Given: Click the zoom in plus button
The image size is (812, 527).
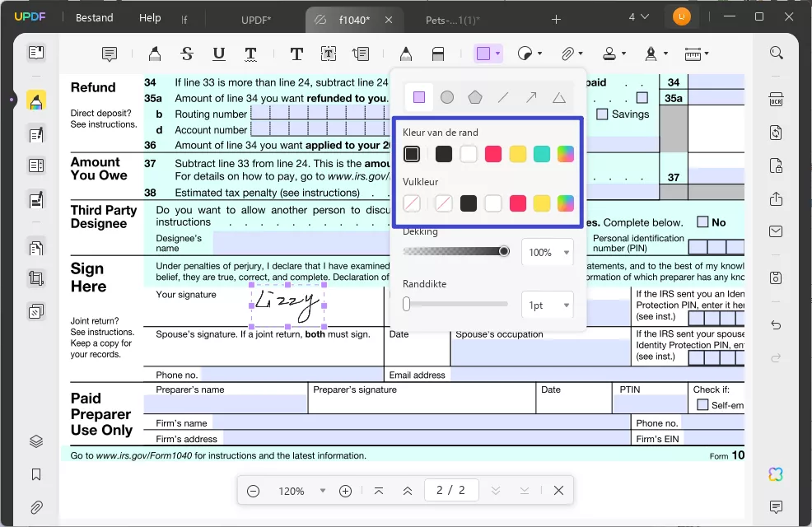Looking at the screenshot, I should (x=345, y=491).
